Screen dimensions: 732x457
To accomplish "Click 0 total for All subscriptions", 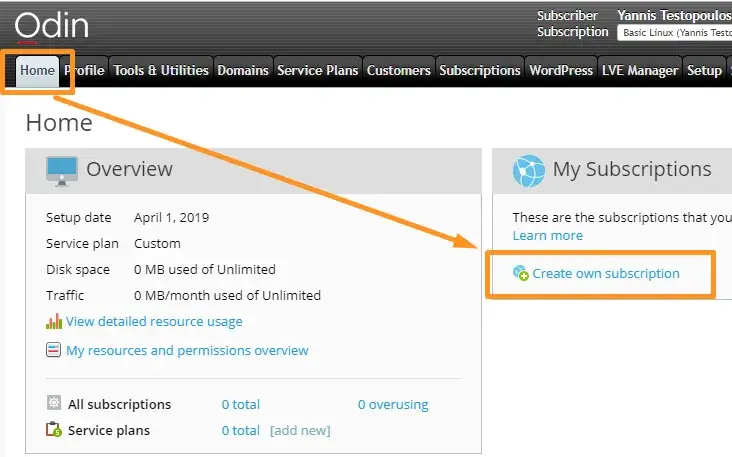I will pyautogui.click(x=241, y=404).
